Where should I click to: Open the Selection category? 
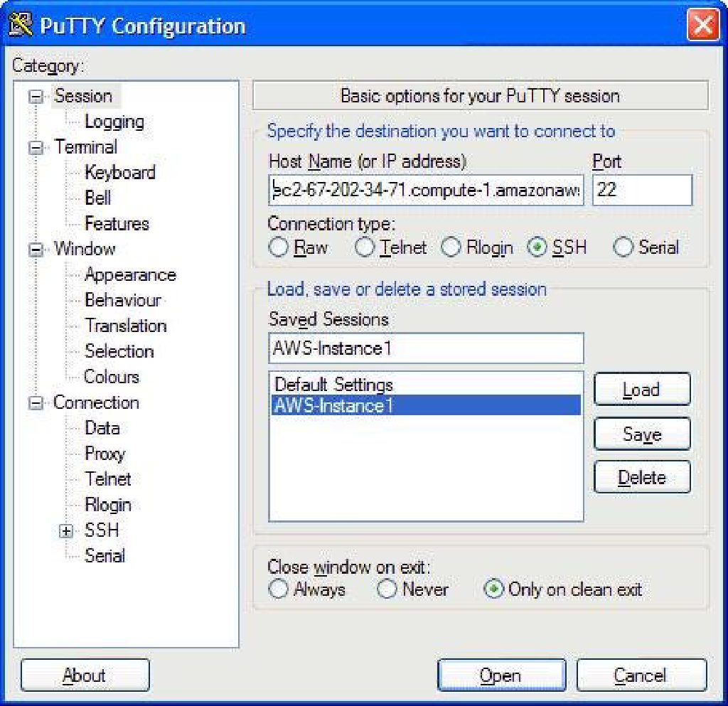(119, 351)
